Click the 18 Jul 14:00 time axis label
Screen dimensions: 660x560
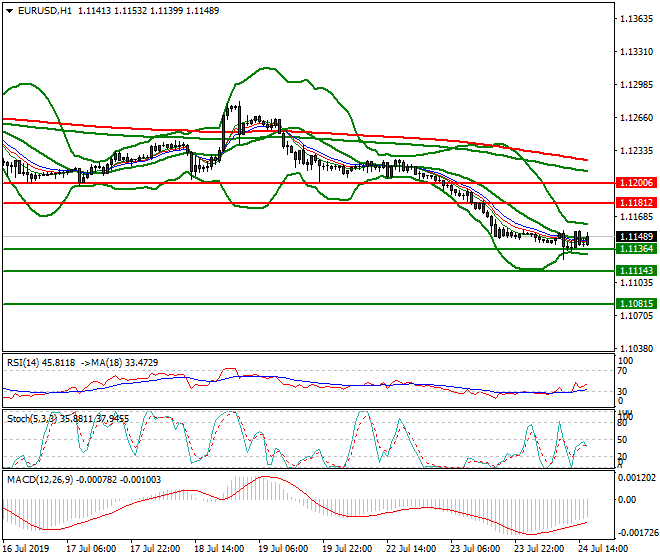coord(219,549)
